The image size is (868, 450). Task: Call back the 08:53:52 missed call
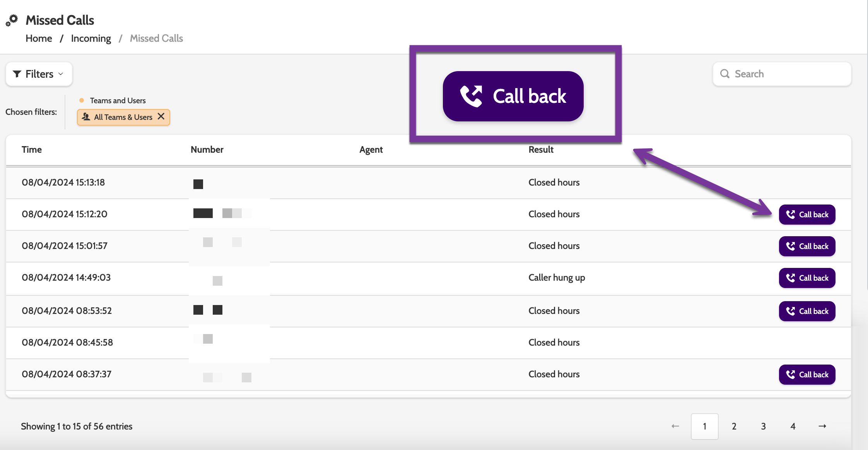point(807,311)
